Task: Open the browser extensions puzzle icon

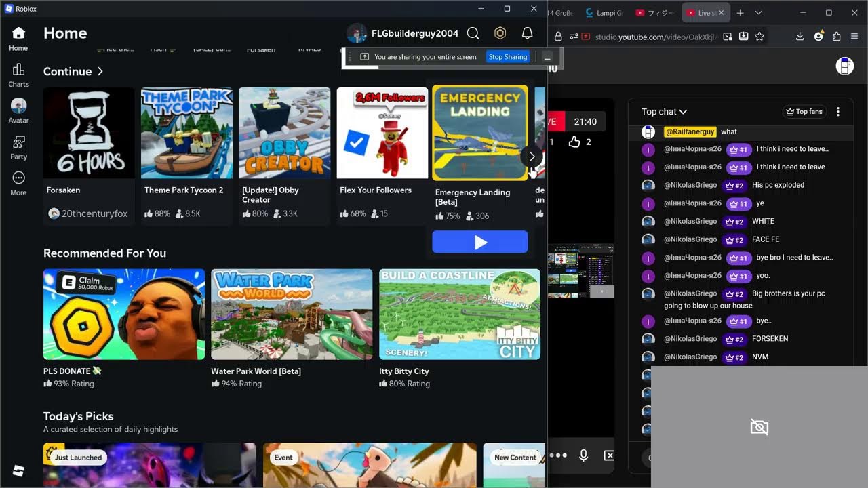Action: (x=836, y=37)
